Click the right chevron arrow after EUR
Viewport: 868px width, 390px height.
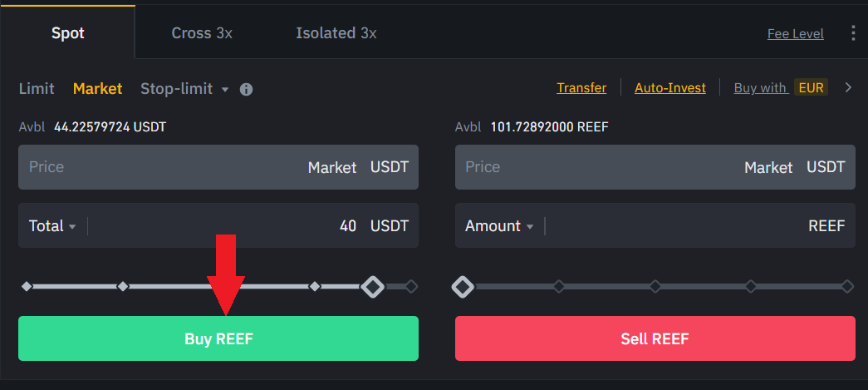(x=848, y=87)
